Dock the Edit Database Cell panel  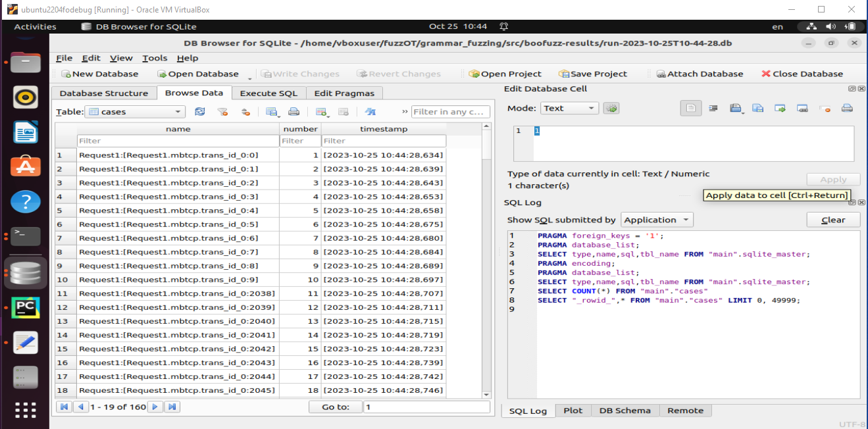854,88
